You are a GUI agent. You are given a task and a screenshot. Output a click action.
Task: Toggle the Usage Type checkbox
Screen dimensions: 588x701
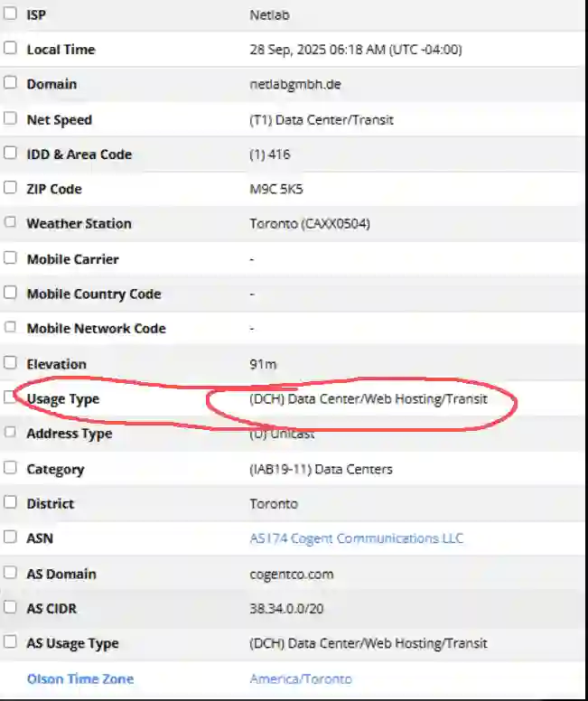(10, 397)
